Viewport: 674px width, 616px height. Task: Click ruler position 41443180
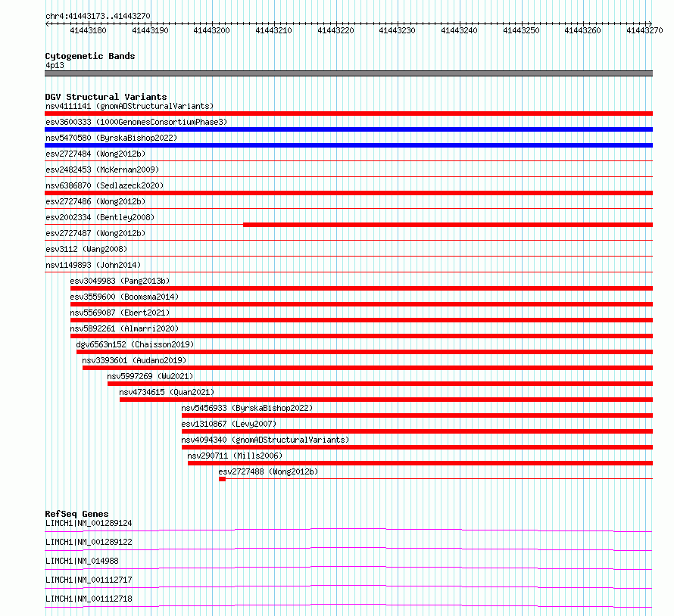[x=88, y=30]
